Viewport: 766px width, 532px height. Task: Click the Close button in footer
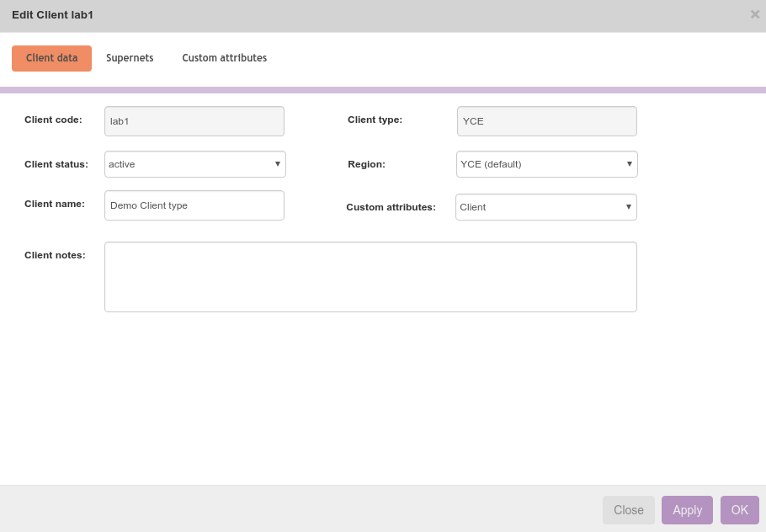click(x=628, y=510)
